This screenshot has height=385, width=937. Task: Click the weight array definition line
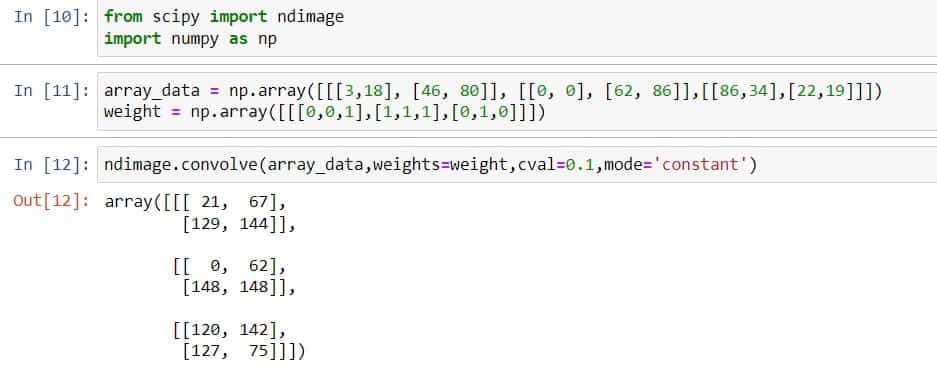click(x=324, y=112)
